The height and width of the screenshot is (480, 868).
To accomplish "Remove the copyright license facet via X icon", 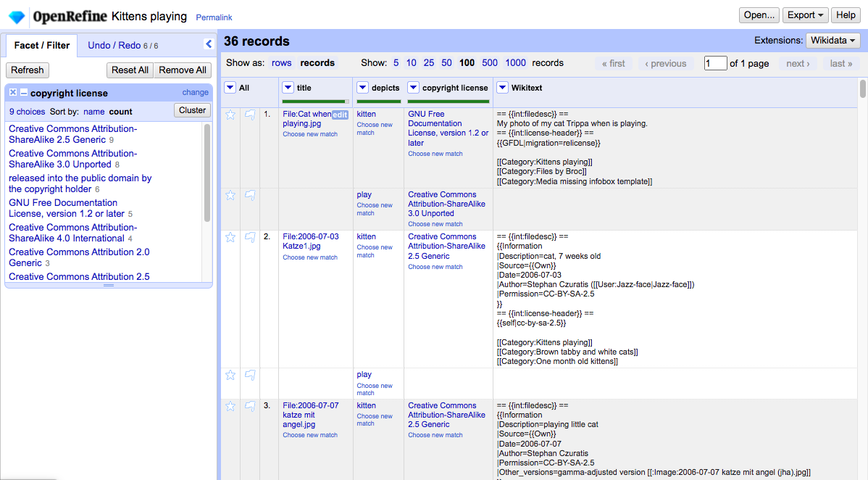I will point(12,93).
